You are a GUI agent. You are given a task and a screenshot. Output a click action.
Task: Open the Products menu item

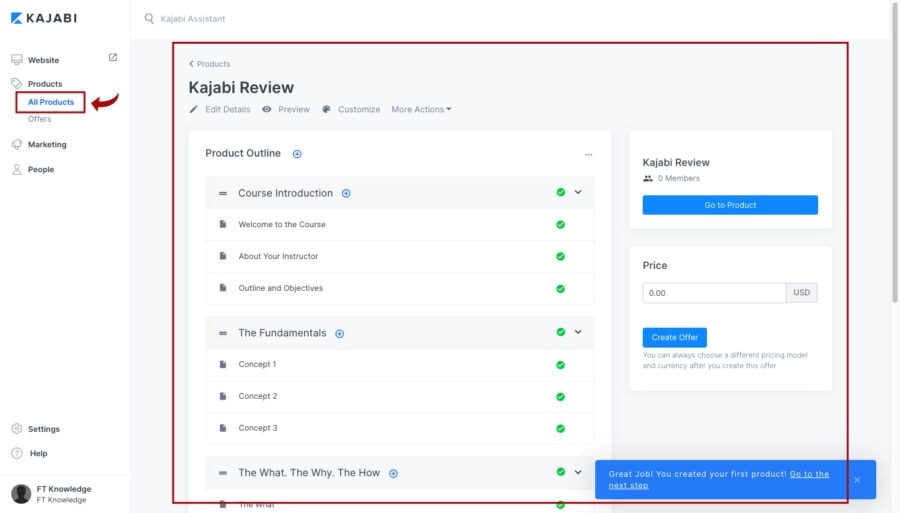pyautogui.click(x=45, y=84)
